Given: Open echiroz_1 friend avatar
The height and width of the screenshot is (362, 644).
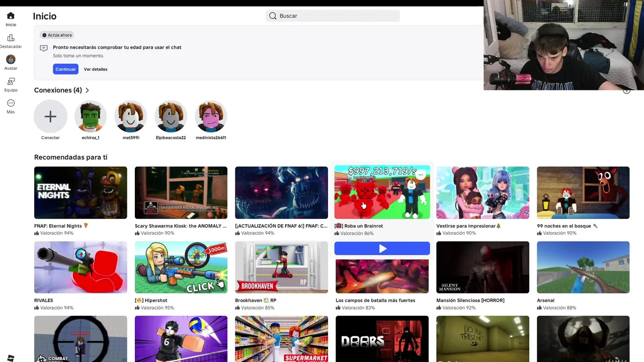Looking at the screenshot, I should point(91,117).
